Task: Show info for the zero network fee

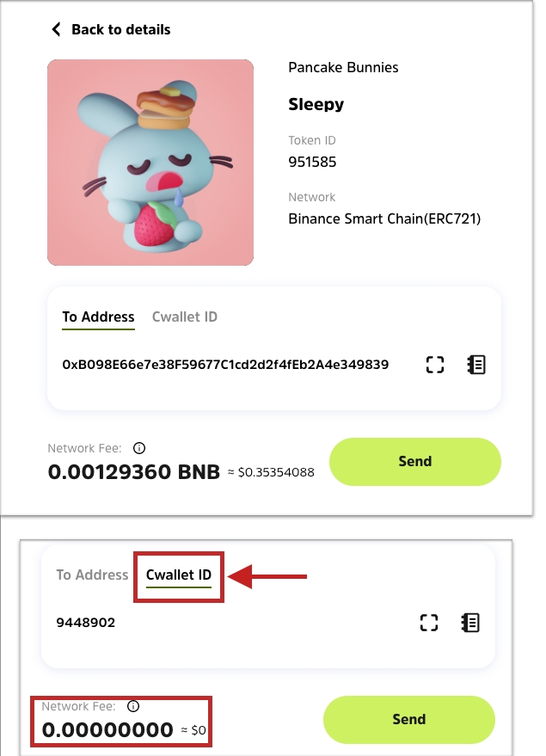Action: coord(133,706)
